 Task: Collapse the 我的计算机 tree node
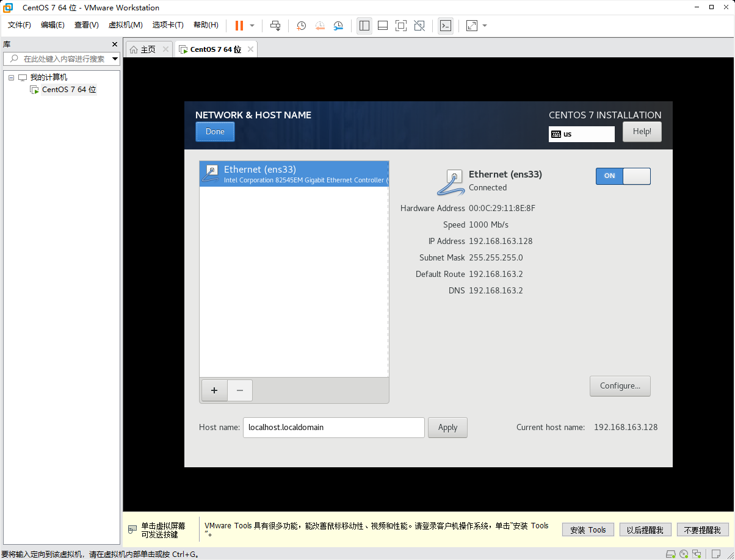click(11, 77)
